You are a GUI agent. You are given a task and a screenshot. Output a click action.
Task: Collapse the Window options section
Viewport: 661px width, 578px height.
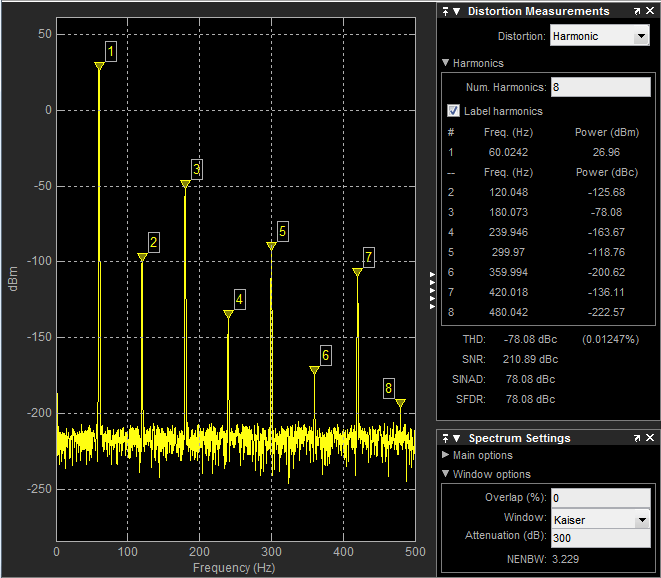tap(446, 474)
